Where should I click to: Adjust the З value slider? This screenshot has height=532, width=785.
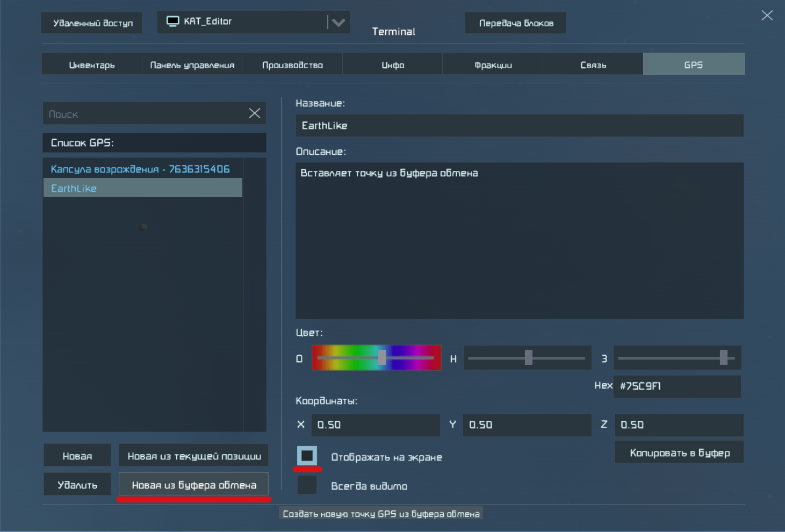(678, 357)
